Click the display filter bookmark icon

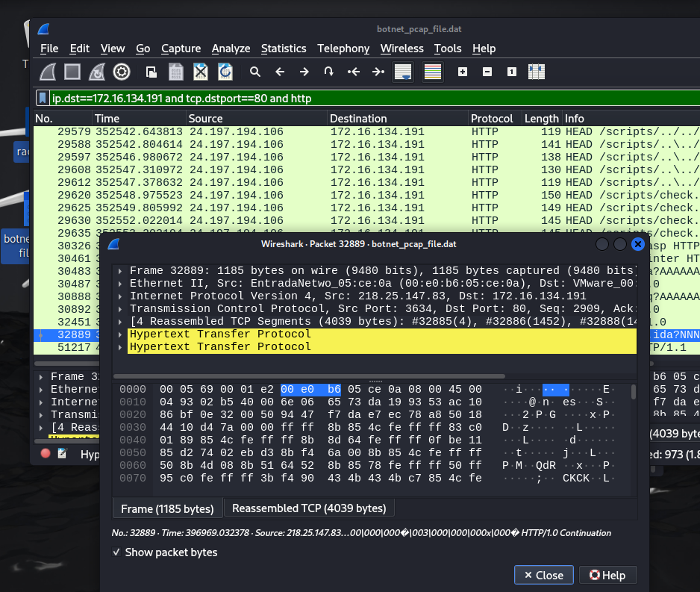43,98
